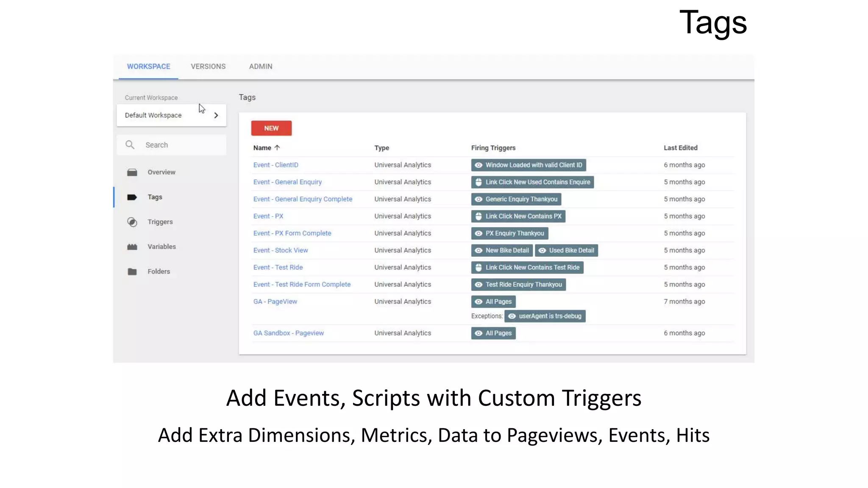
Task: Open the Event - Test Ride tag
Action: [278, 267]
